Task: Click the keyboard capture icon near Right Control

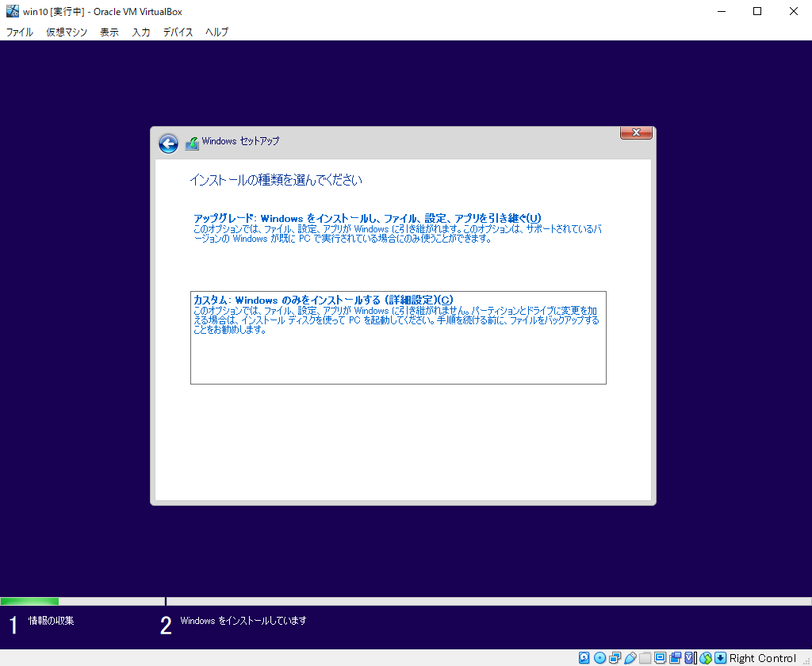Action: point(721,657)
